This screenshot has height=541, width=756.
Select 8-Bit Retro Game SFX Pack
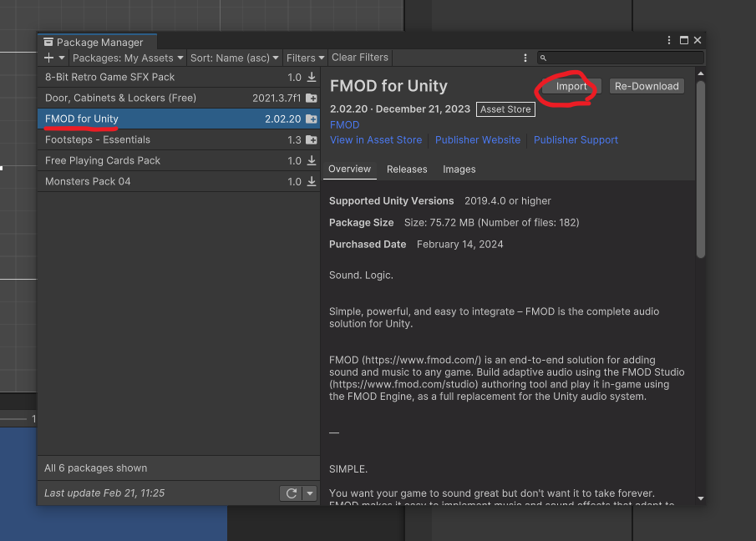[179, 77]
